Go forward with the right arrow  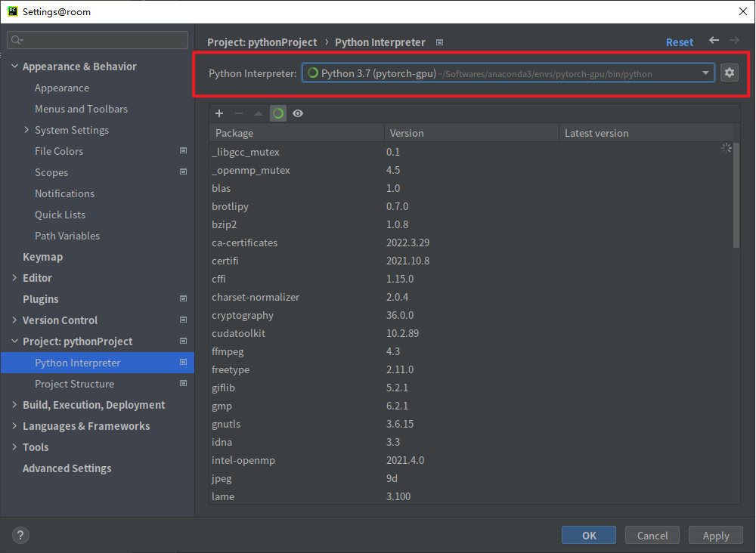pos(734,41)
